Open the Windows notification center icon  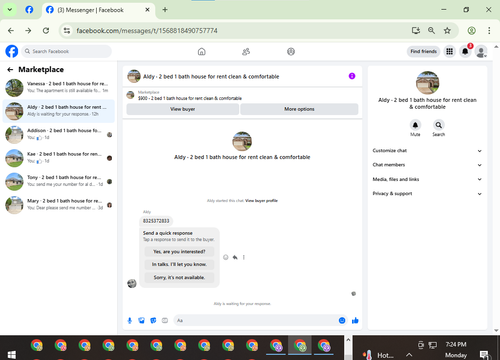(x=484, y=354)
